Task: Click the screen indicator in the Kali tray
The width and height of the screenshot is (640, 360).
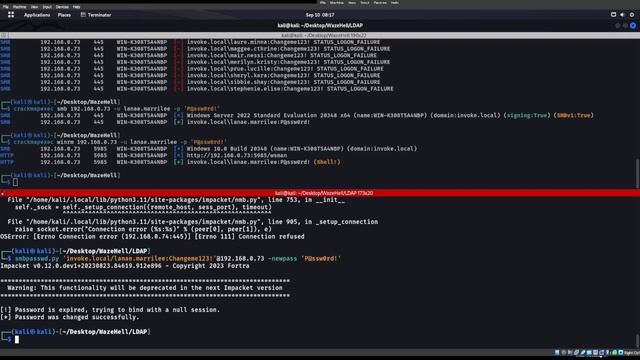Action: pyautogui.click(x=613, y=15)
